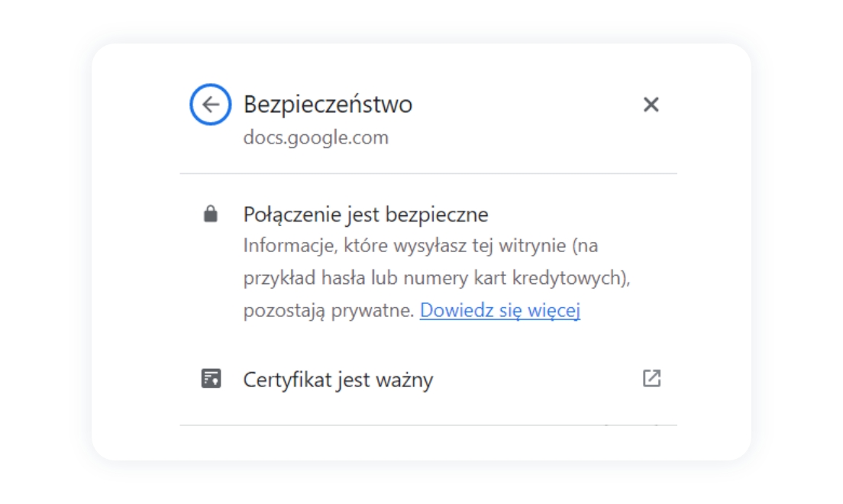Click the "Połączenie jest bezpieczne" heading

(365, 215)
